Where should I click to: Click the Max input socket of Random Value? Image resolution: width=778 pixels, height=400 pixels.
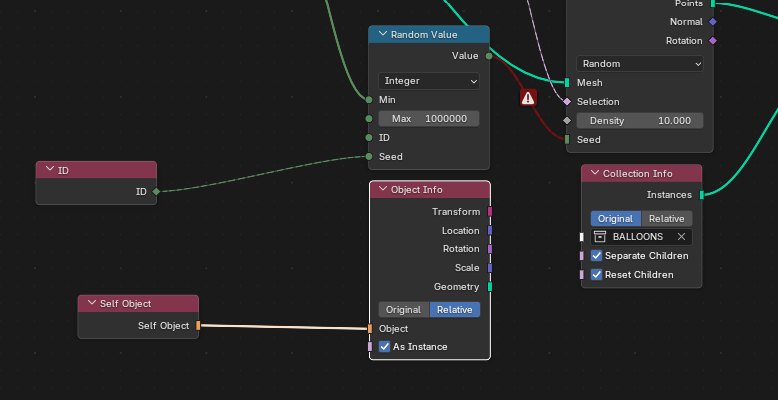point(369,119)
